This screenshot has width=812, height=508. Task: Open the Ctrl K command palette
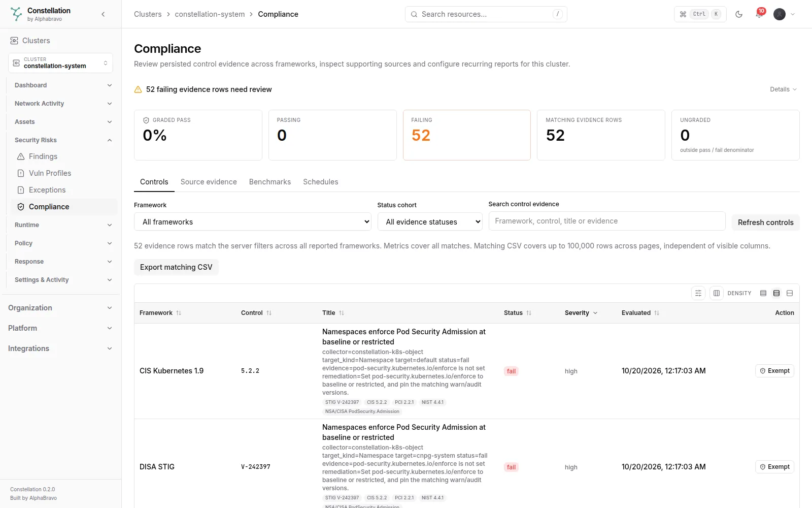click(x=700, y=14)
